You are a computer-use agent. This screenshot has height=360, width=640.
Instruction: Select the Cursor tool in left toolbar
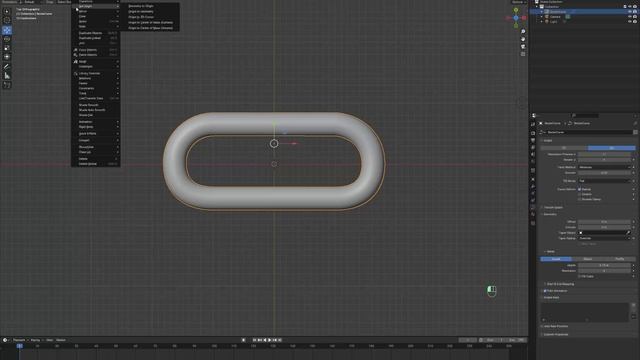click(7, 20)
